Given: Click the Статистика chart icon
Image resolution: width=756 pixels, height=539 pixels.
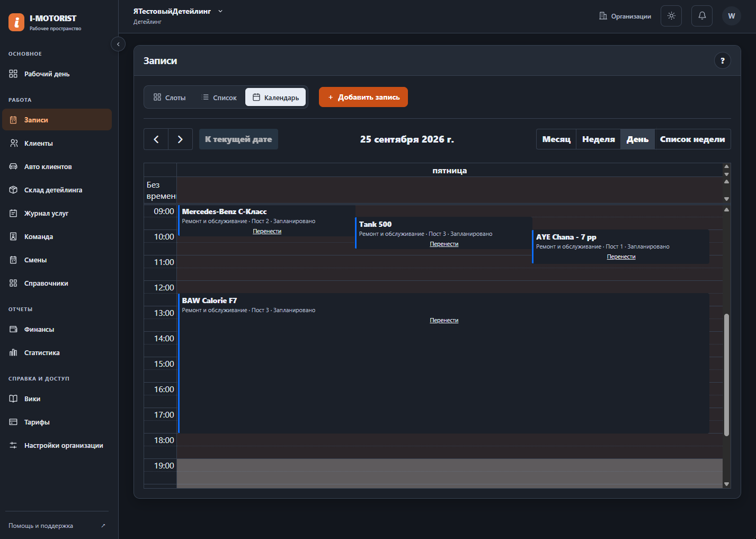Looking at the screenshot, I should point(13,352).
